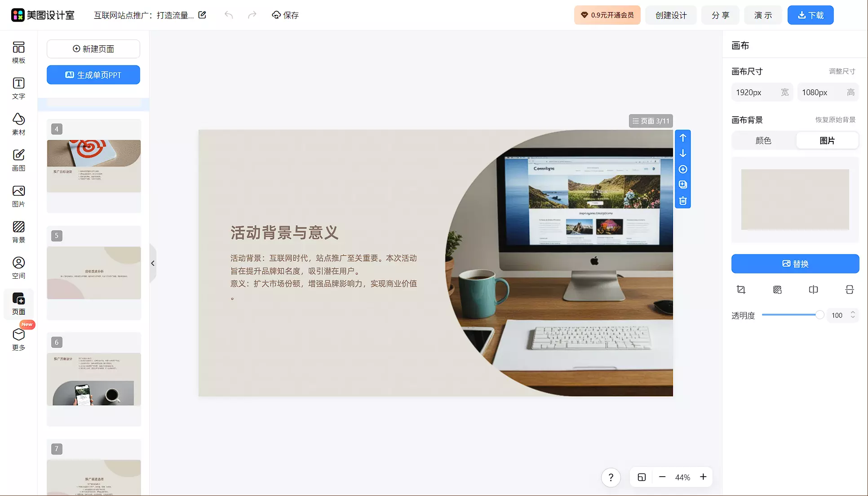Select the 文字 text tool
868x496 pixels.
[x=18, y=88]
